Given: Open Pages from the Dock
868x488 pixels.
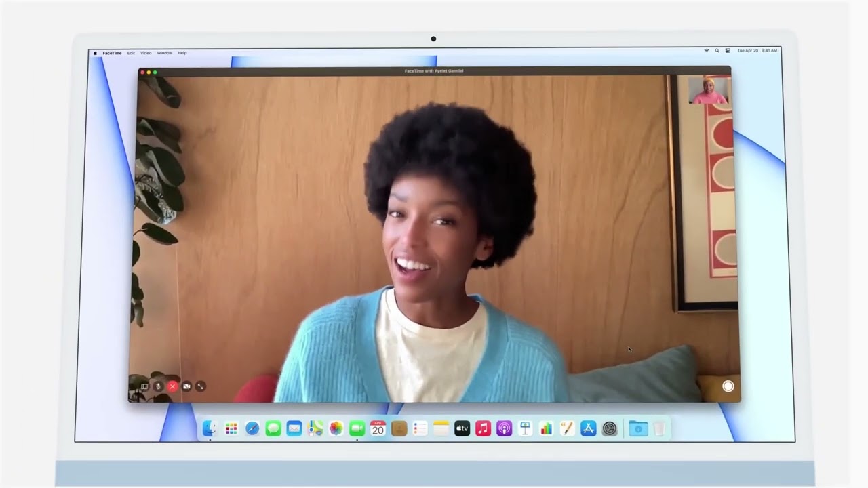Looking at the screenshot, I should pyautogui.click(x=567, y=428).
